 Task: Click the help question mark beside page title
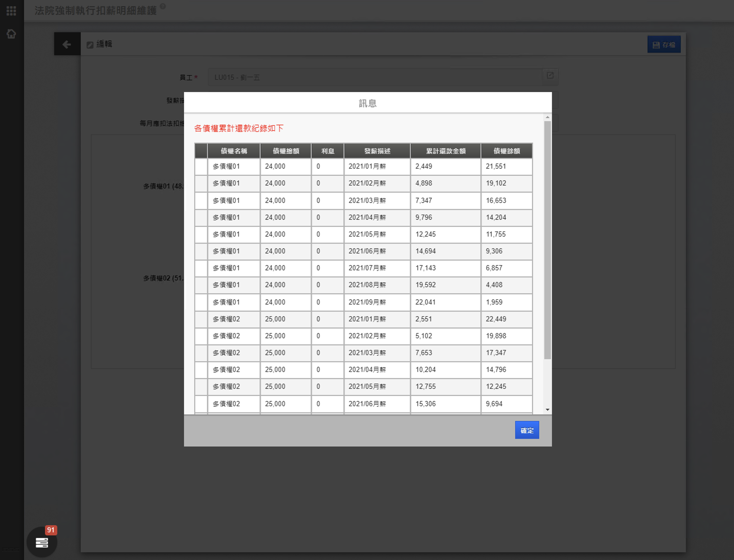click(163, 6)
